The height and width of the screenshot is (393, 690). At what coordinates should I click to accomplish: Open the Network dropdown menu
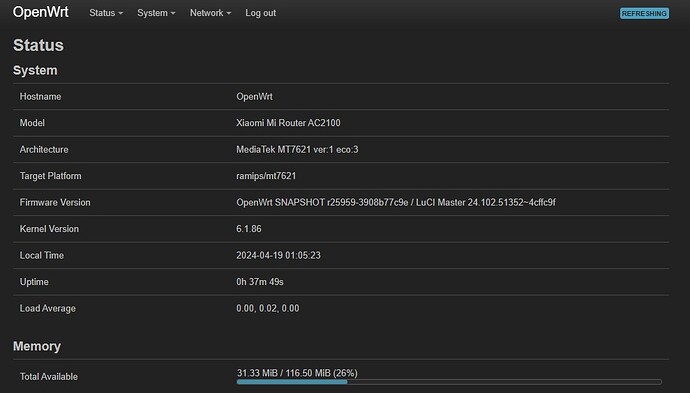(x=210, y=13)
